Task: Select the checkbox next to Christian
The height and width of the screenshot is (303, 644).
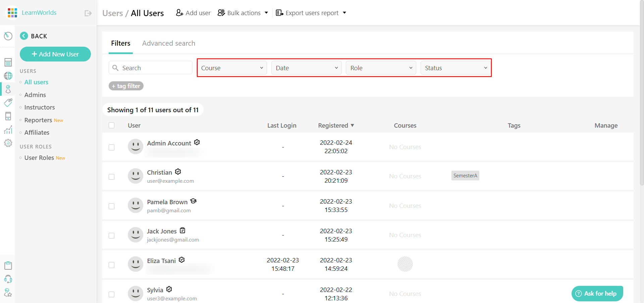Action: coord(112,177)
